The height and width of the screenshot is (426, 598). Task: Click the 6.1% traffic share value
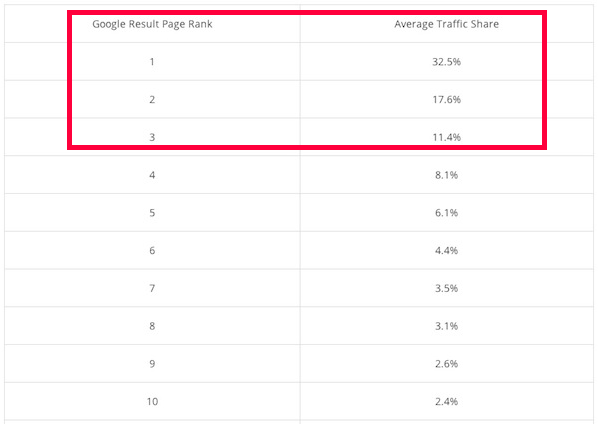[x=447, y=212]
